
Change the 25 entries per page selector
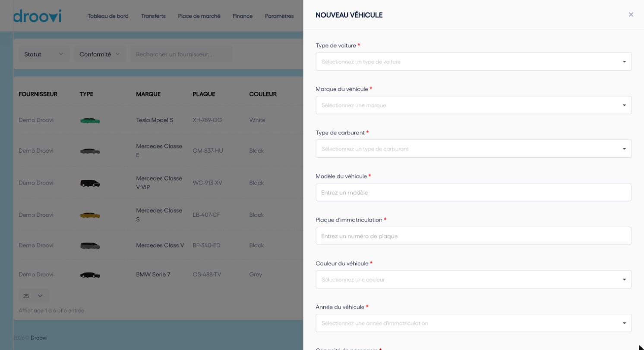pyautogui.click(x=34, y=296)
